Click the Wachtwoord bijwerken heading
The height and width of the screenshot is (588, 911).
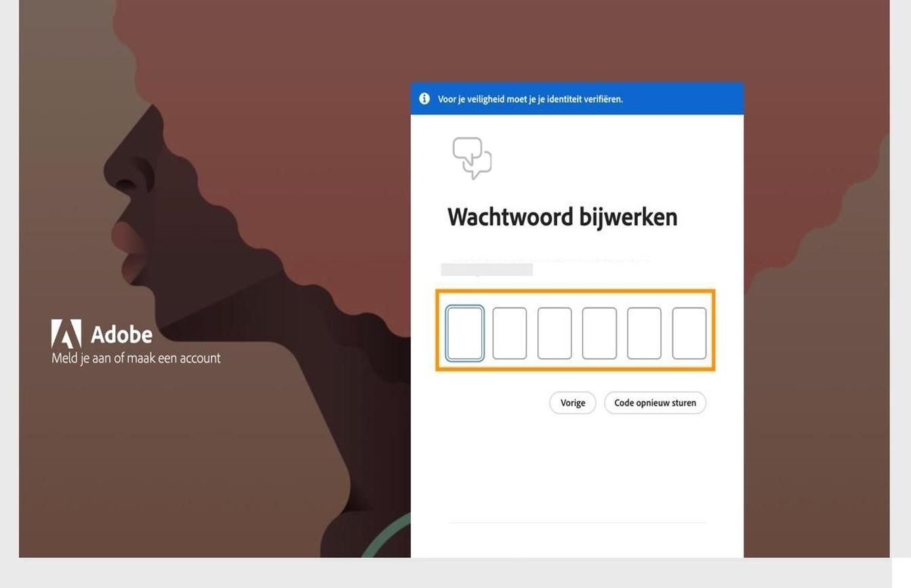562,216
